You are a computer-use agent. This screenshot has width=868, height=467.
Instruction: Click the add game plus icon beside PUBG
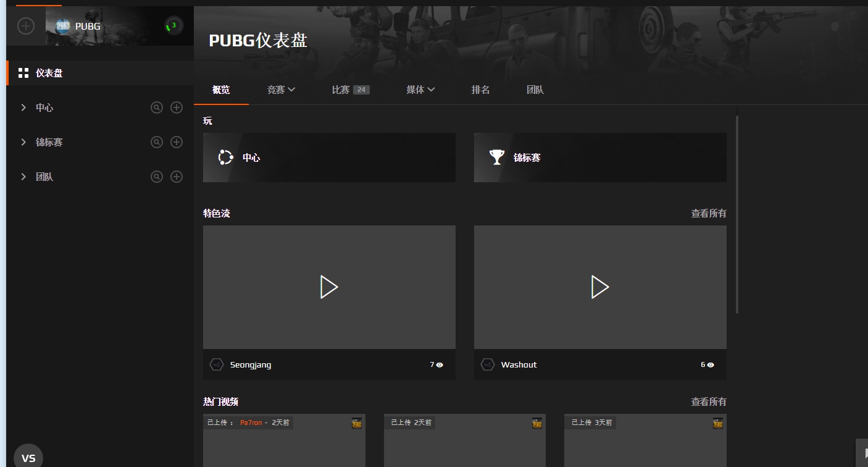coord(26,26)
